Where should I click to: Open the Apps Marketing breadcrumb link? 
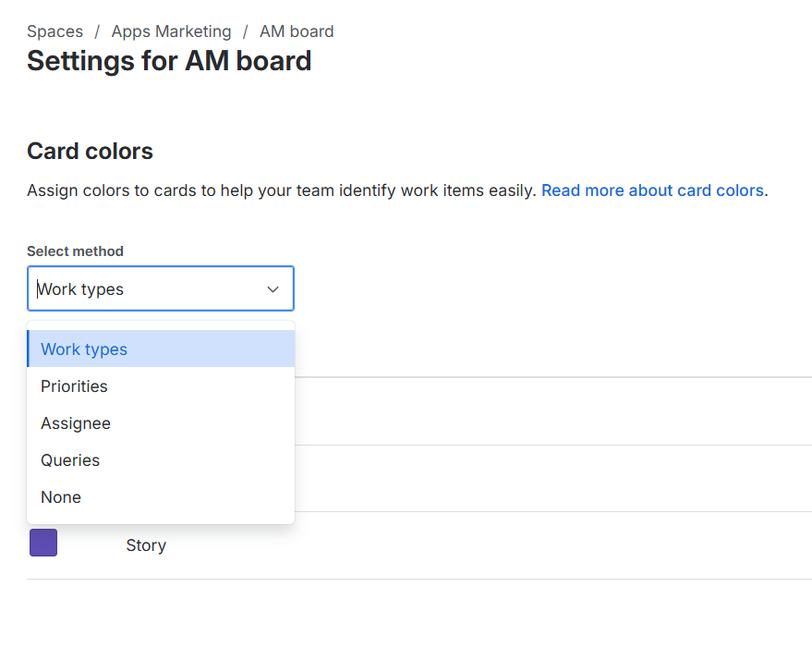click(171, 31)
